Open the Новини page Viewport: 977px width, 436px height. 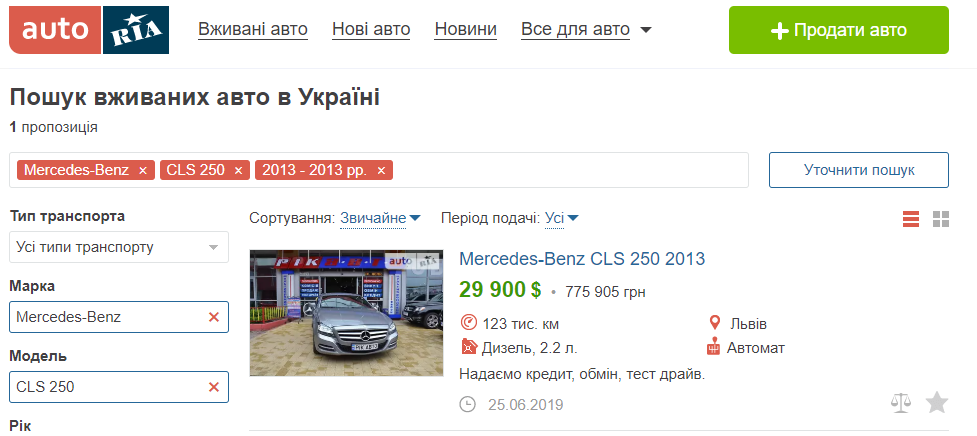pyautogui.click(x=465, y=30)
